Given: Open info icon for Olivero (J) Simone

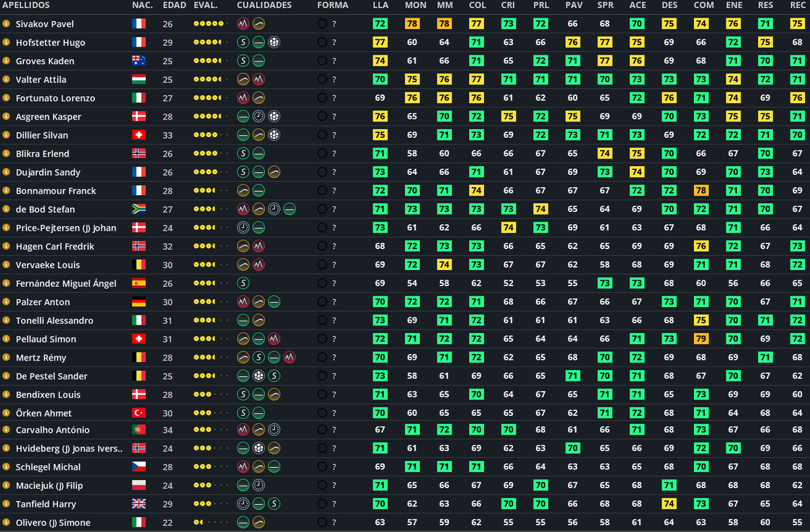Looking at the screenshot, I should [x=6, y=523].
